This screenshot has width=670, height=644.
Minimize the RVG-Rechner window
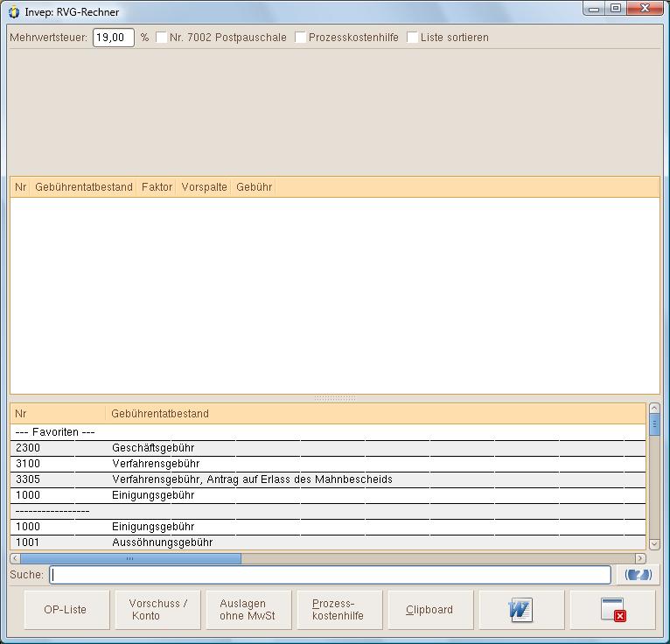(594, 8)
